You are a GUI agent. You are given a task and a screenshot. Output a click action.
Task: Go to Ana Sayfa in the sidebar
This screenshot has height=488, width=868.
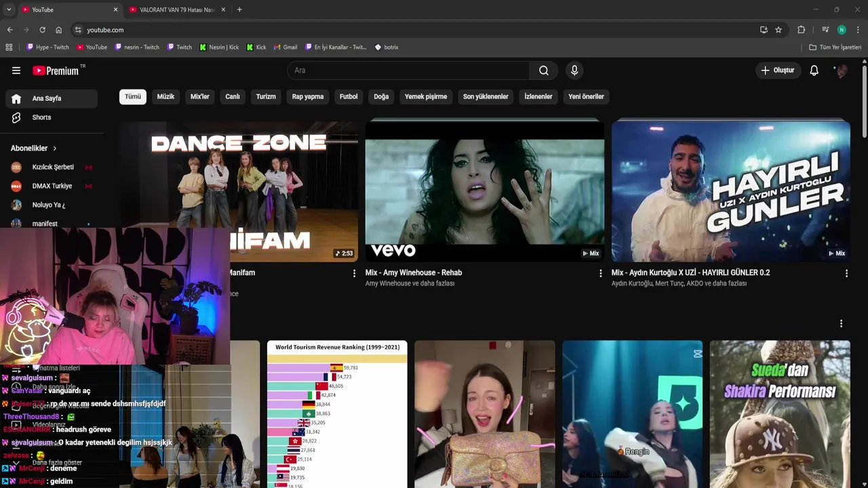coord(52,98)
